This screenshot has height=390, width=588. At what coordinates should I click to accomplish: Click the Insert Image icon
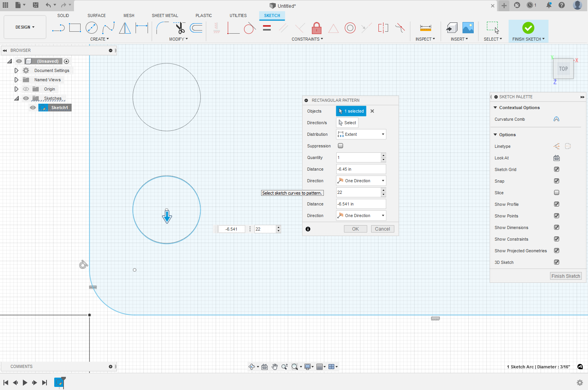click(468, 28)
